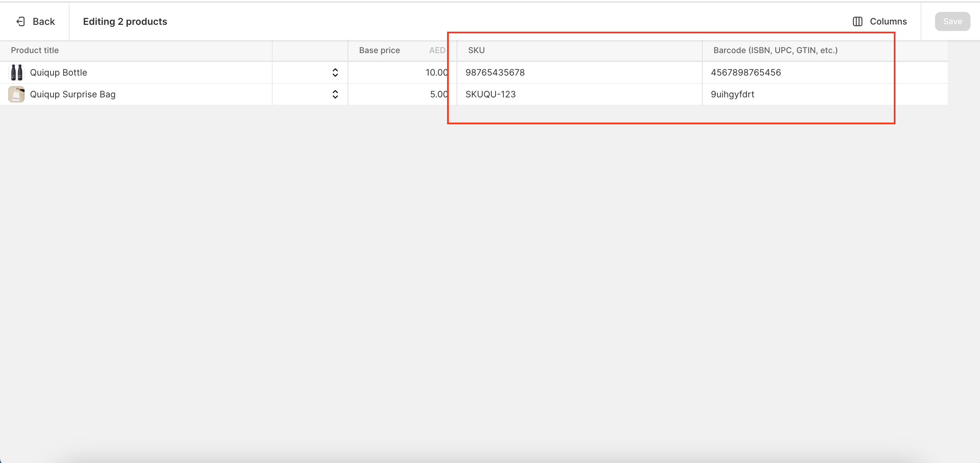980x463 pixels.
Task: Go Back to products list
Action: coord(43,22)
